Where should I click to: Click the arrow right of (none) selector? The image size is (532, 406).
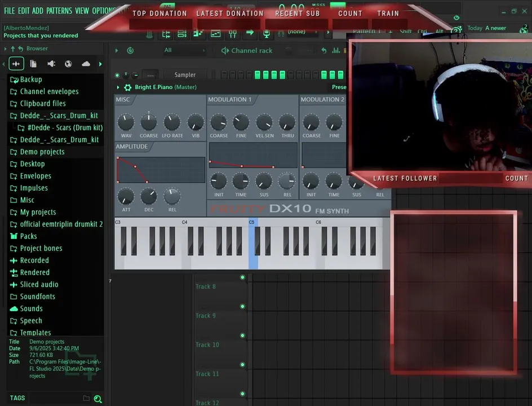pos(328,33)
